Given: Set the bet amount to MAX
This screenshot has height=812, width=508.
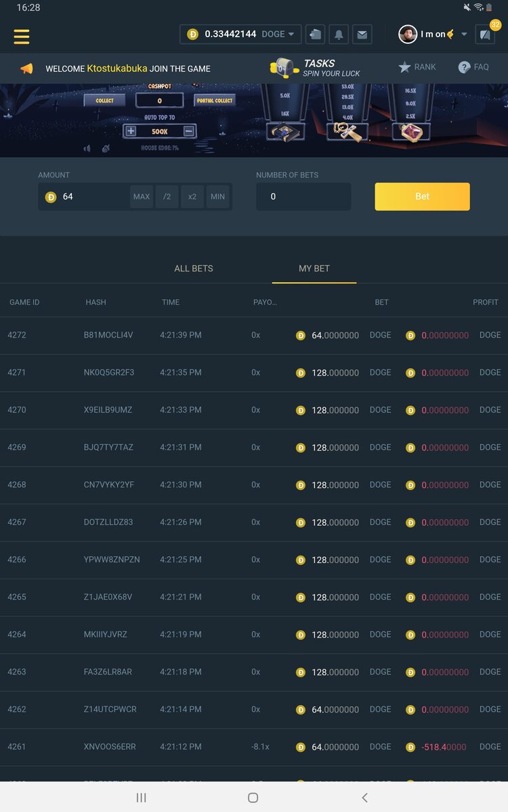Looking at the screenshot, I should 142,197.
